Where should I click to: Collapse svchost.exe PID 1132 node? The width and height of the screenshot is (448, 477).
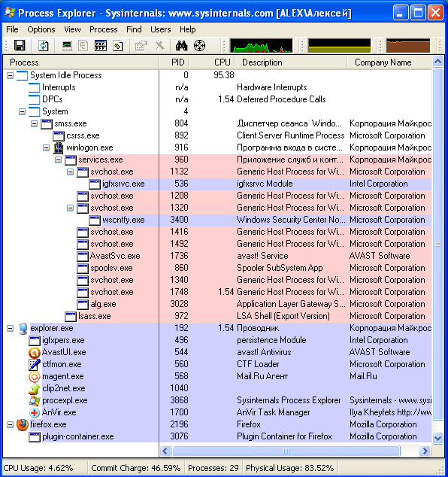pyautogui.click(x=70, y=172)
